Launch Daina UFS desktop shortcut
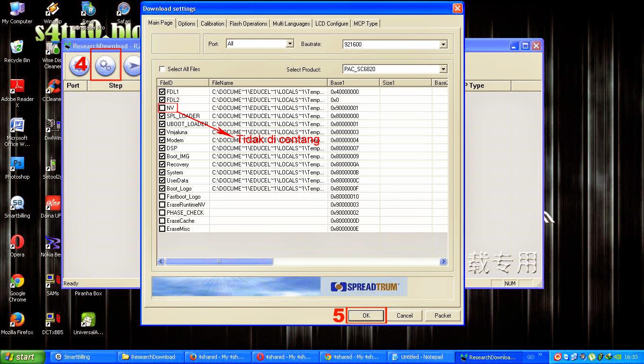This screenshot has height=364, width=644. 52,207
